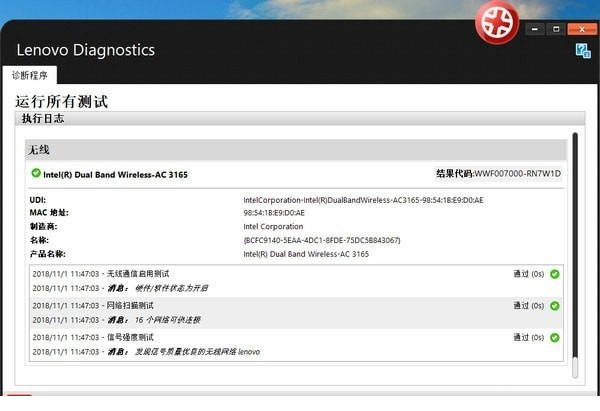
Task: Click pass icon for 网络扫描测试 row
Action: coord(554,306)
